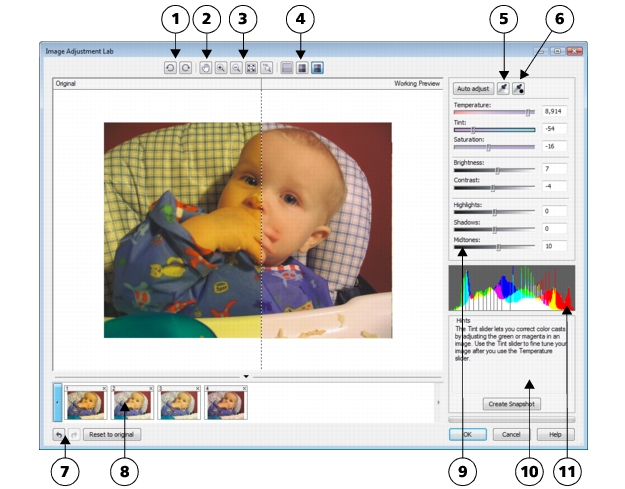Select the Pan hand tool
Image resolution: width=625 pixels, height=489 pixels.
207,68
